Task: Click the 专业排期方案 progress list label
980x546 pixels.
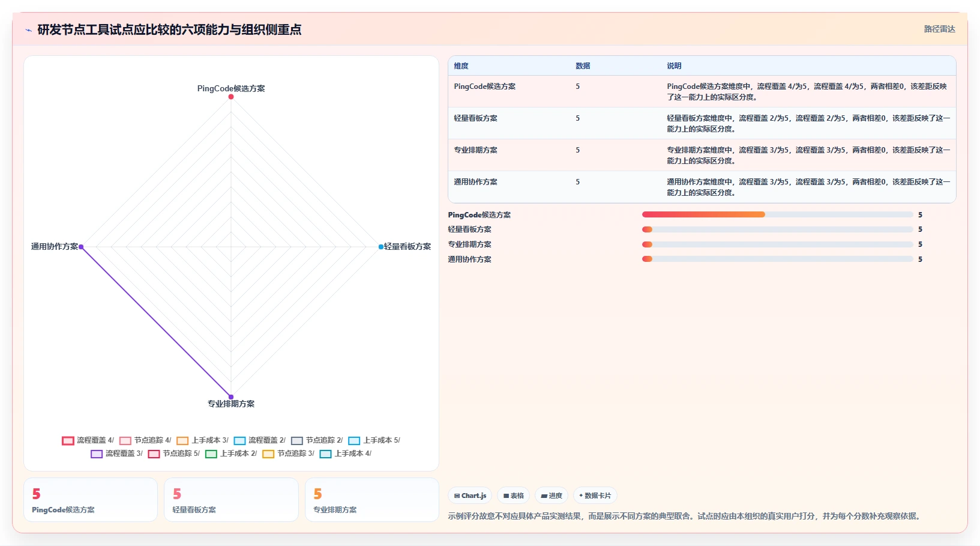Action: click(469, 244)
